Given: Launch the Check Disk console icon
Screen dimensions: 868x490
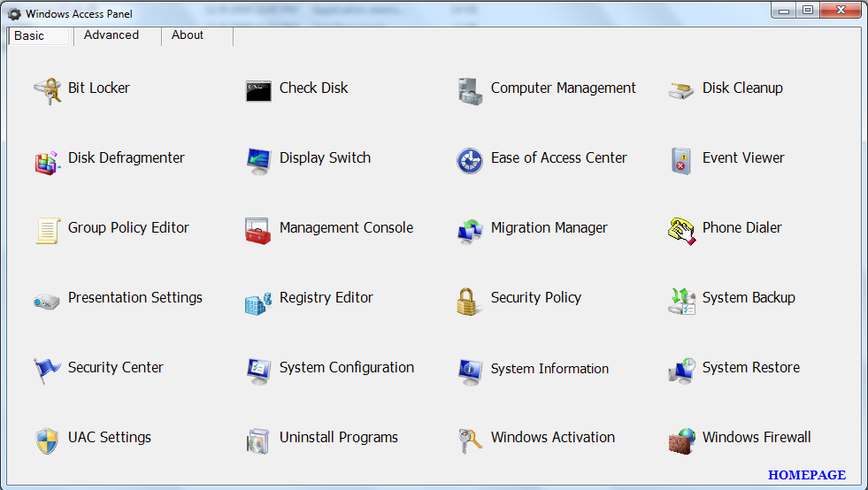Looking at the screenshot, I should (x=258, y=91).
